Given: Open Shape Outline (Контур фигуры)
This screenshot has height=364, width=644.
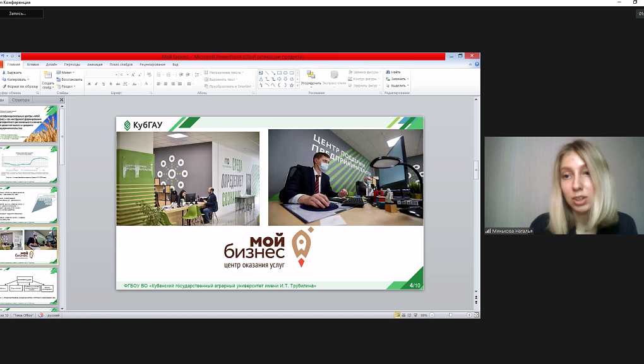Looking at the screenshot, I should pos(364,79).
